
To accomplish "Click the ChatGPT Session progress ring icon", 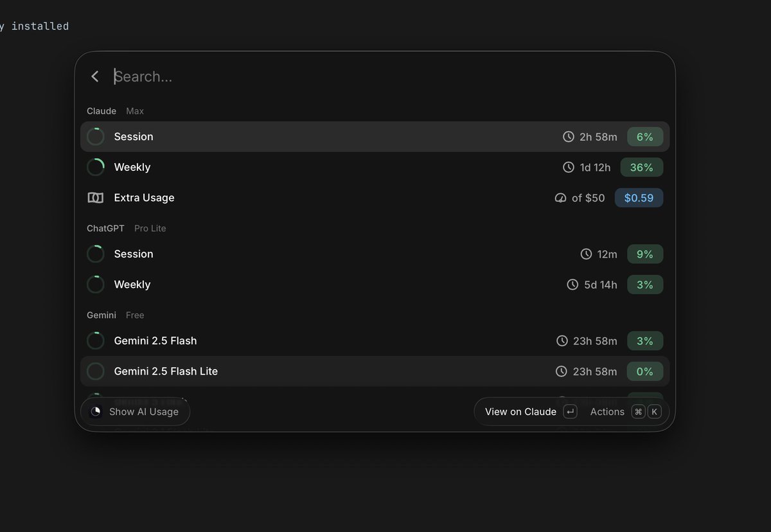I will tap(96, 254).
